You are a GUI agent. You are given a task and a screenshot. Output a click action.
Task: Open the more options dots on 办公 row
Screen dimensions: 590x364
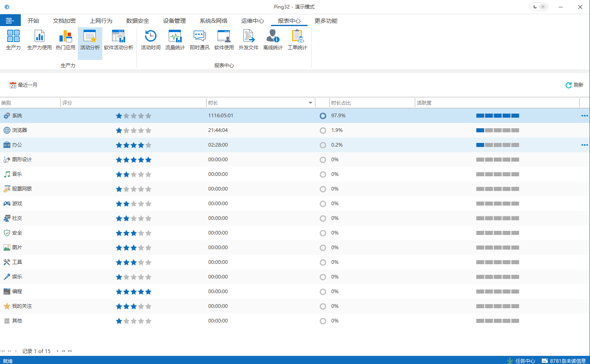(584, 145)
